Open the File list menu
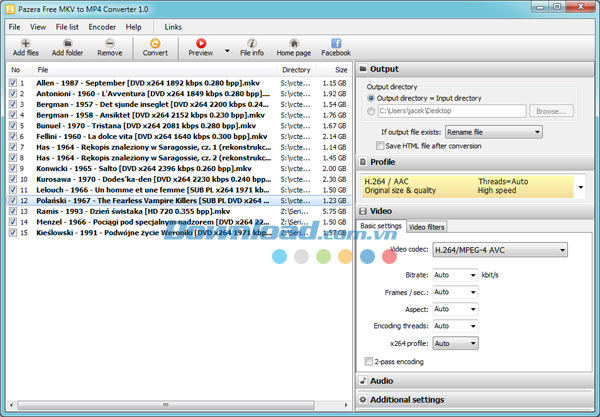Image resolution: width=600 pixels, height=417 pixels. [67, 27]
